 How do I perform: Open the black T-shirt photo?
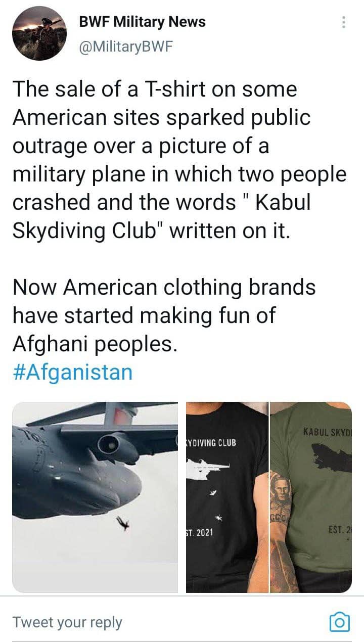coord(227,497)
